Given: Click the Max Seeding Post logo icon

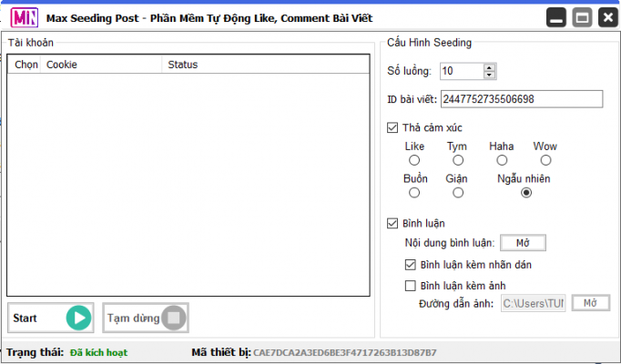Looking at the screenshot, I should pyautogui.click(x=25, y=17).
